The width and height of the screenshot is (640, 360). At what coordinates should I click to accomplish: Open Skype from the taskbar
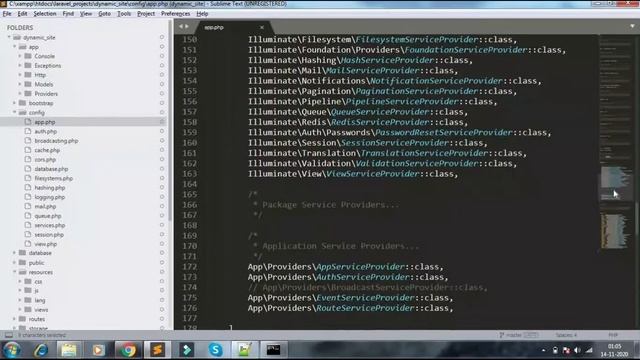(216, 350)
